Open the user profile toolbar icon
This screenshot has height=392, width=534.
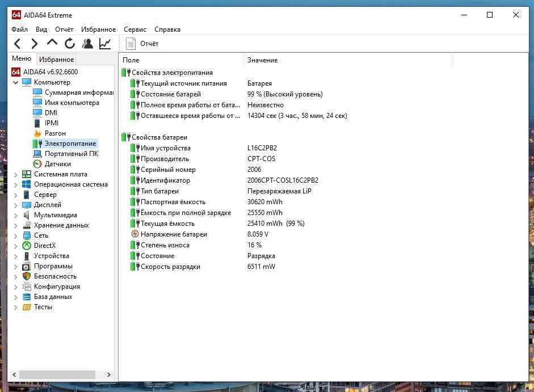[87, 44]
